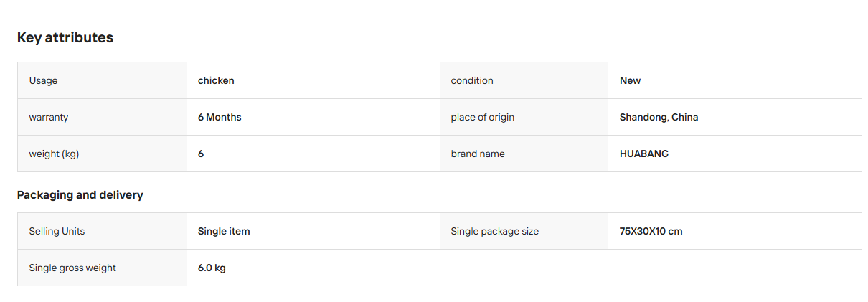
Task: Select the Selling Units label
Action: click(x=57, y=231)
